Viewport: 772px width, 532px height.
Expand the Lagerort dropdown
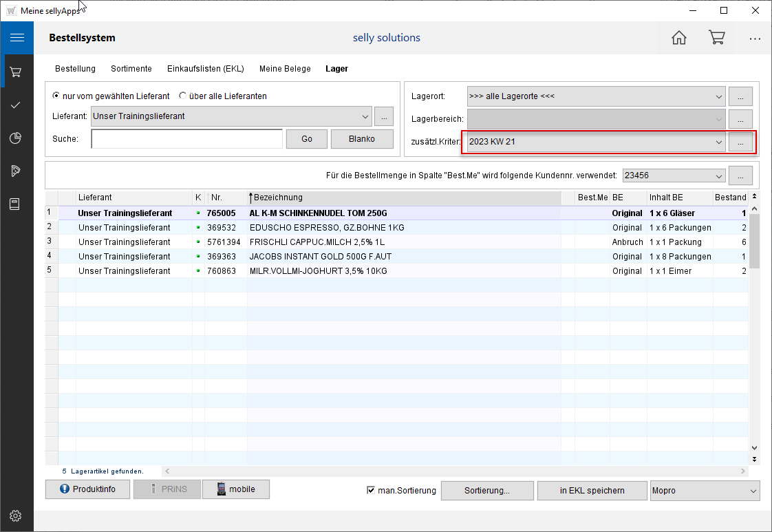(718, 96)
